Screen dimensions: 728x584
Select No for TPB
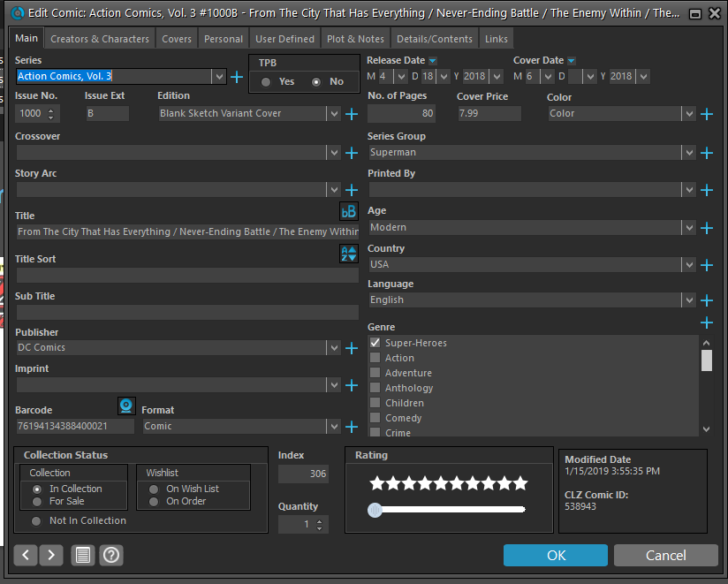pyautogui.click(x=316, y=82)
